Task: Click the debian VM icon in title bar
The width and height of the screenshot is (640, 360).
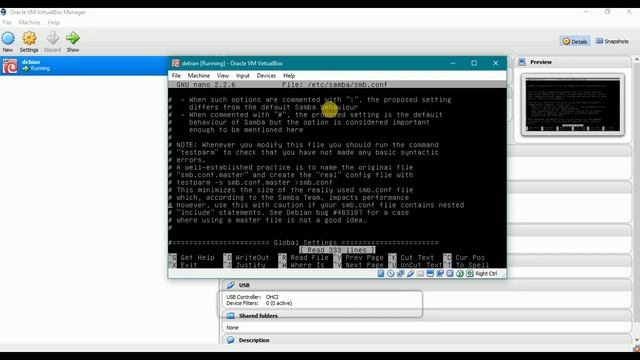Action: (x=176, y=63)
